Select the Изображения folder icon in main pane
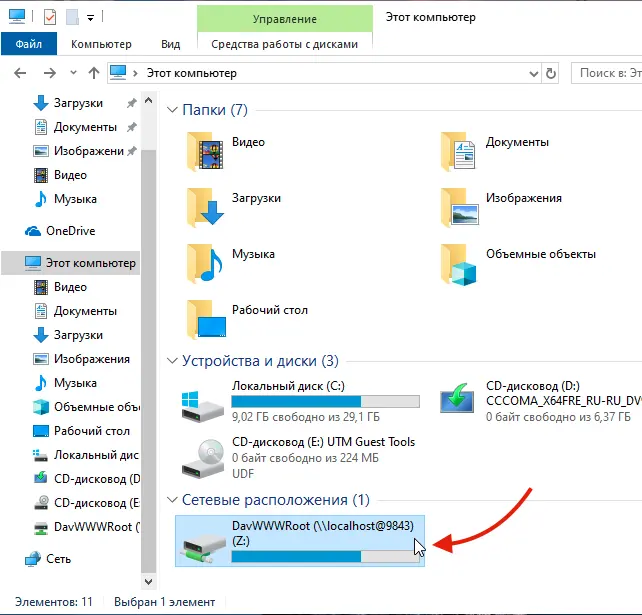 point(459,208)
